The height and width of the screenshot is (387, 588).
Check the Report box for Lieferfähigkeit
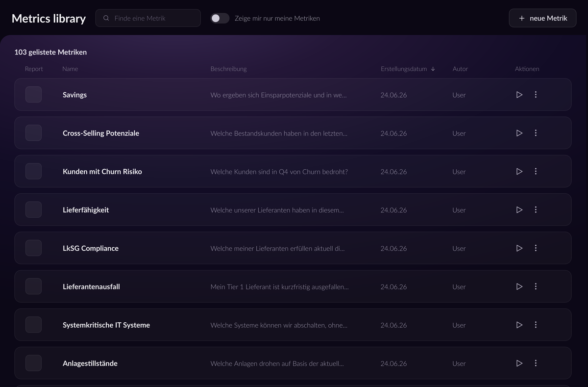point(33,209)
